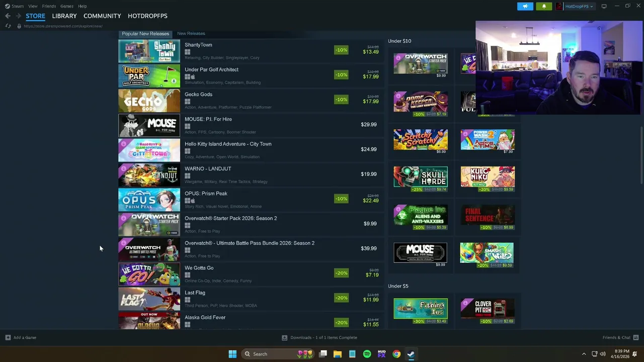
Task: Open the ShantyTown game listing
Action: (x=251, y=51)
